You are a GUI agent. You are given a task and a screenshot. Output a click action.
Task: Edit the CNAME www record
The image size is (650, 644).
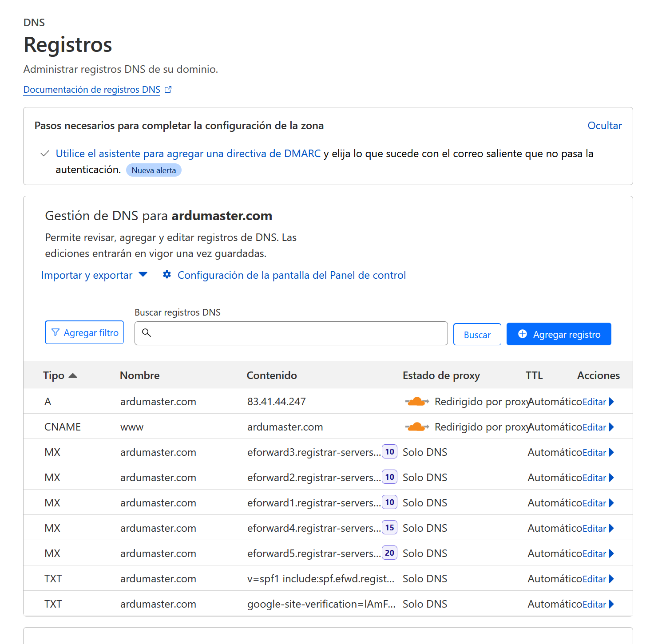(594, 427)
